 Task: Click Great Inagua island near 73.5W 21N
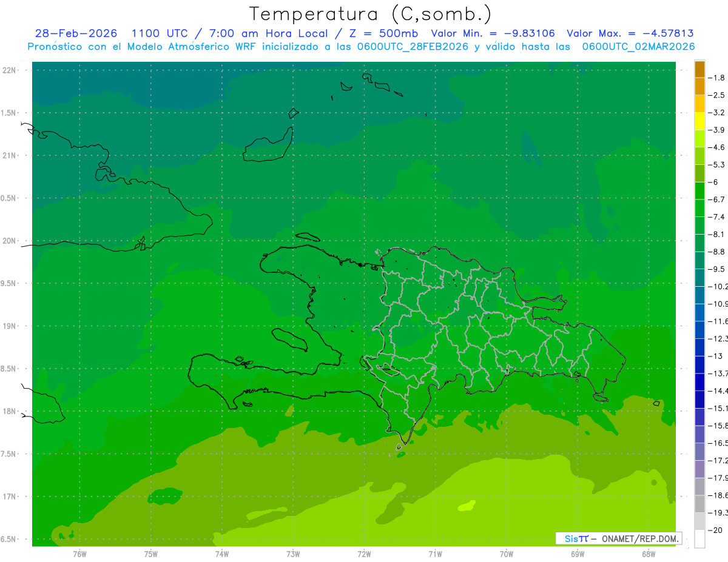[268, 146]
